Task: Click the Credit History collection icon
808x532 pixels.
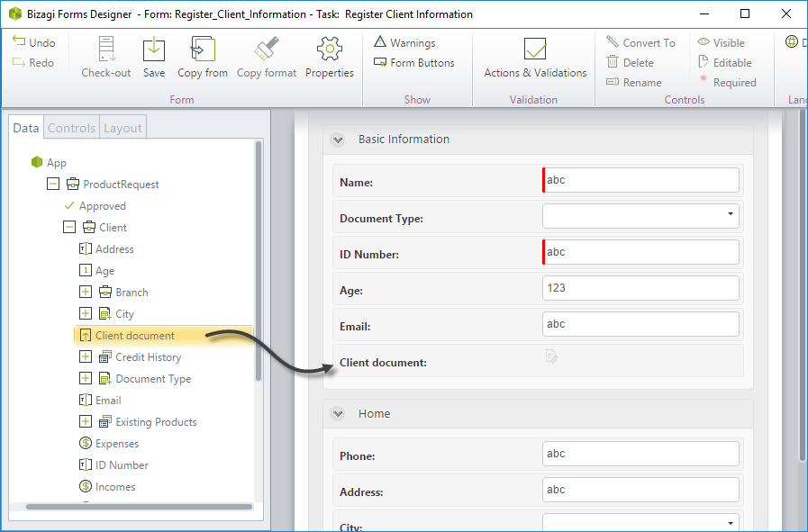Action: (x=105, y=356)
